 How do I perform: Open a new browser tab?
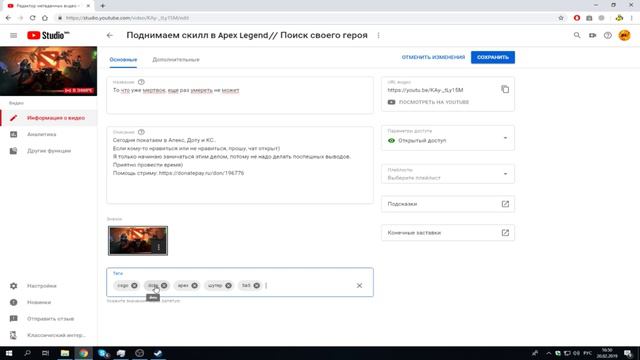coord(102,6)
